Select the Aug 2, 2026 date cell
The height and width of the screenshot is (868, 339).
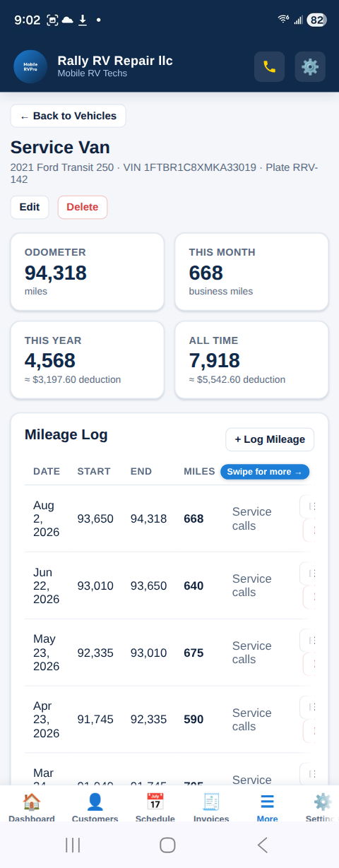[46, 518]
